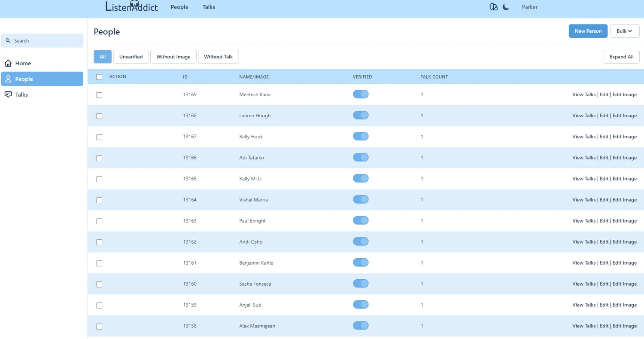Click the Home house icon in sidebar
This screenshot has width=644, height=339.
[x=8, y=63]
